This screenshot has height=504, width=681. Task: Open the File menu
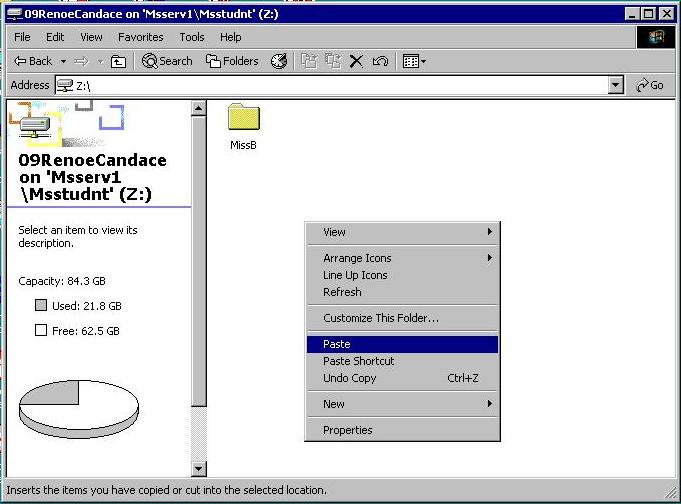tap(22, 37)
